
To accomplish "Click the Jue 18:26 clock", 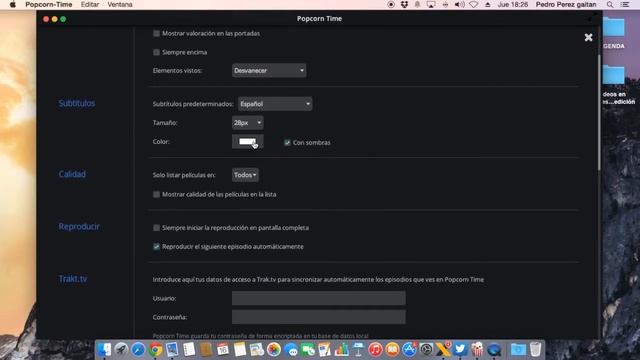I will 513,4.
